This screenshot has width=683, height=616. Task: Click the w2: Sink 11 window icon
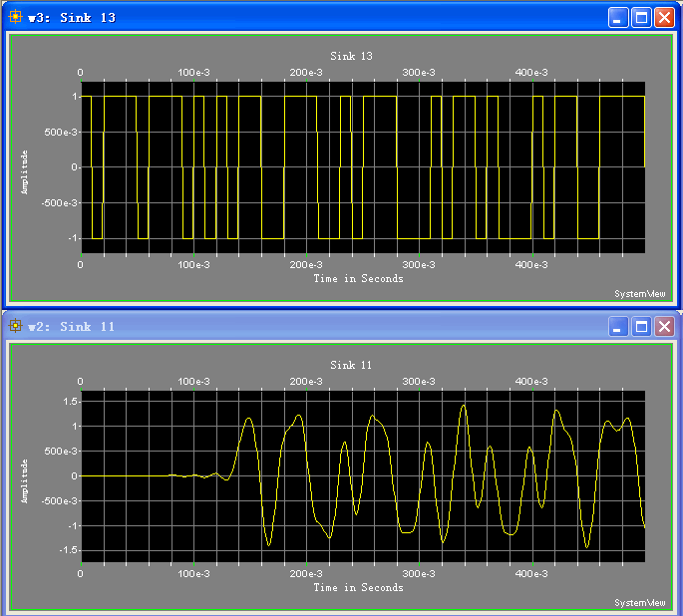pos(15,326)
